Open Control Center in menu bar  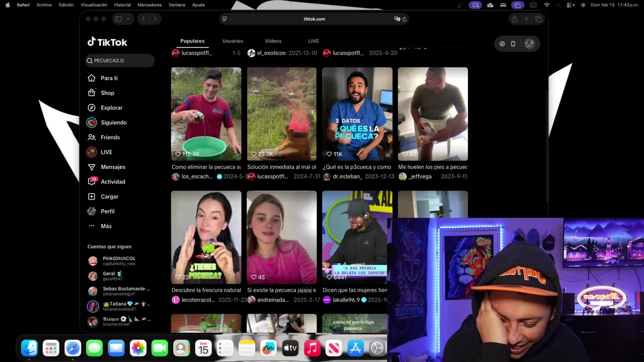pos(571,5)
